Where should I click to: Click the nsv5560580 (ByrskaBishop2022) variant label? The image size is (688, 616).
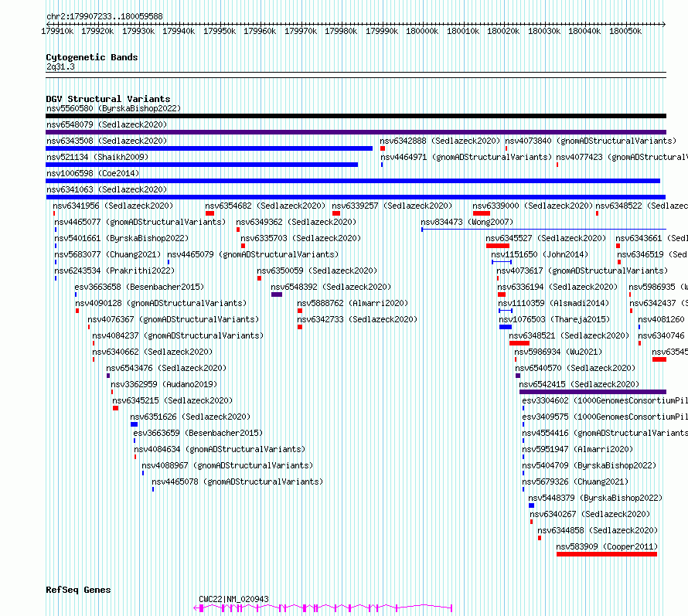(114, 108)
